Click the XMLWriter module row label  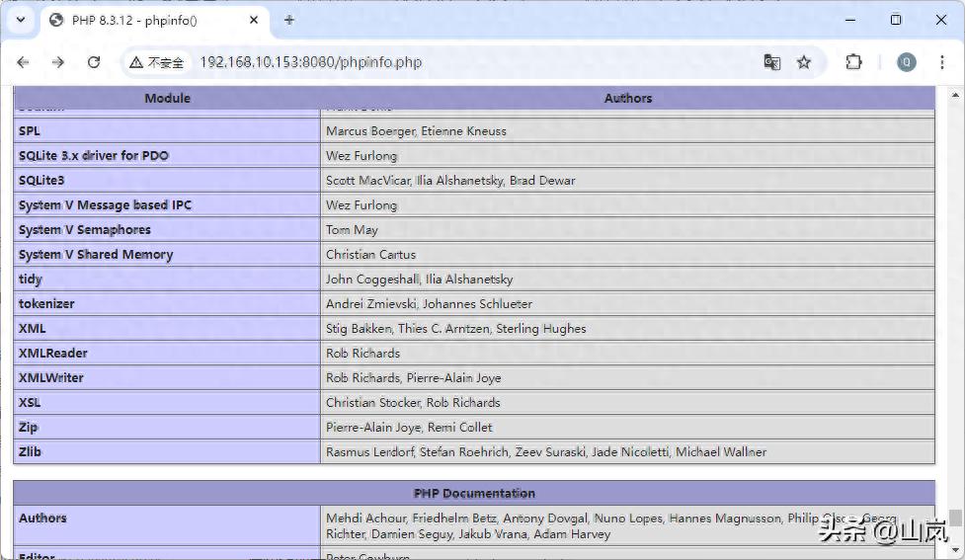click(x=51, y=378)
